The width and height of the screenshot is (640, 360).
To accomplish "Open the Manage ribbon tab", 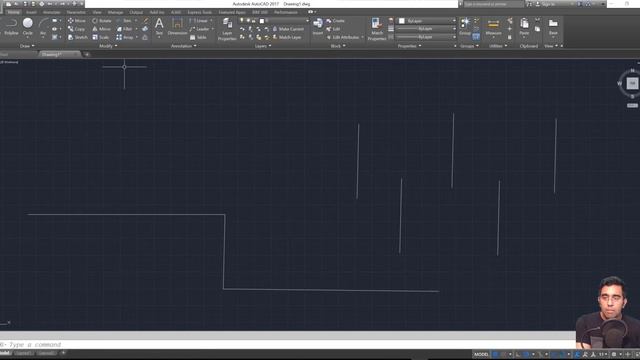I will (x=115, y=12).
